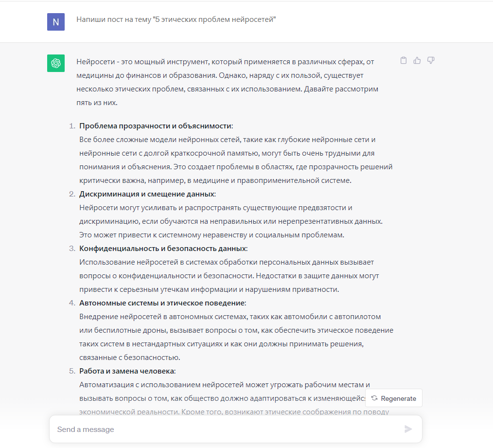The height and width of the screenshot is (448, 493).
Task: Click the heading "Автономные системы и этическое поведение"
Action: tap(162, 303)
